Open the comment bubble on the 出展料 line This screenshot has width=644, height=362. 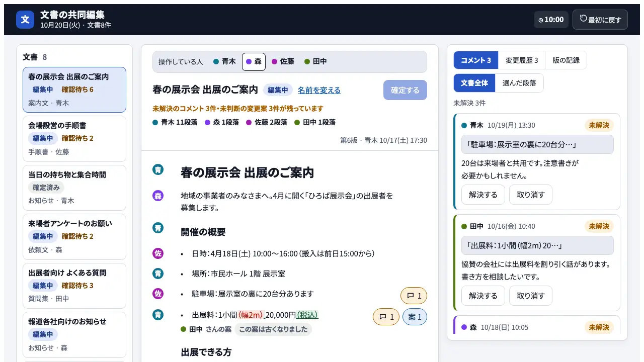[x=386, y=317]
